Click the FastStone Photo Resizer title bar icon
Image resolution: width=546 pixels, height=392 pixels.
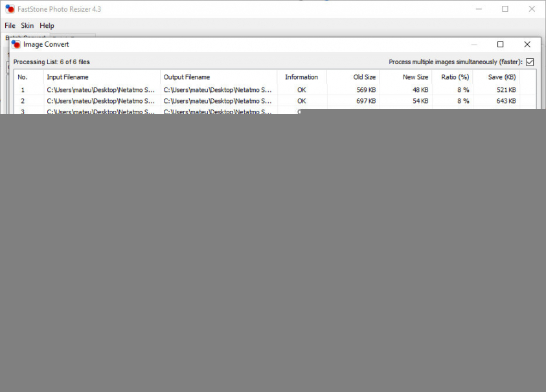(10, 9)
